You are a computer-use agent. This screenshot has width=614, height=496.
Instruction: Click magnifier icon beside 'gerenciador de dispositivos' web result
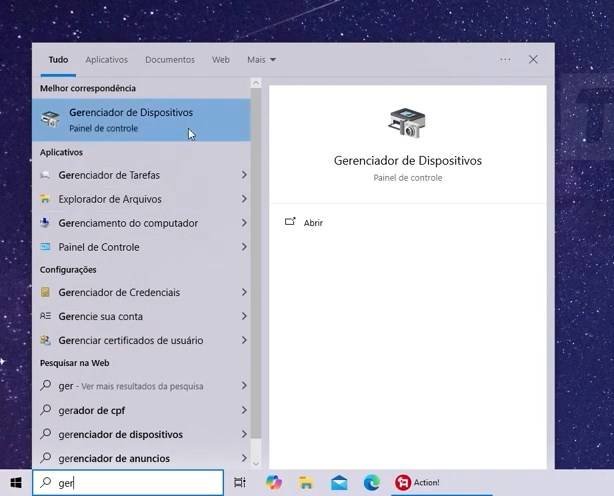tap(45, 434)
